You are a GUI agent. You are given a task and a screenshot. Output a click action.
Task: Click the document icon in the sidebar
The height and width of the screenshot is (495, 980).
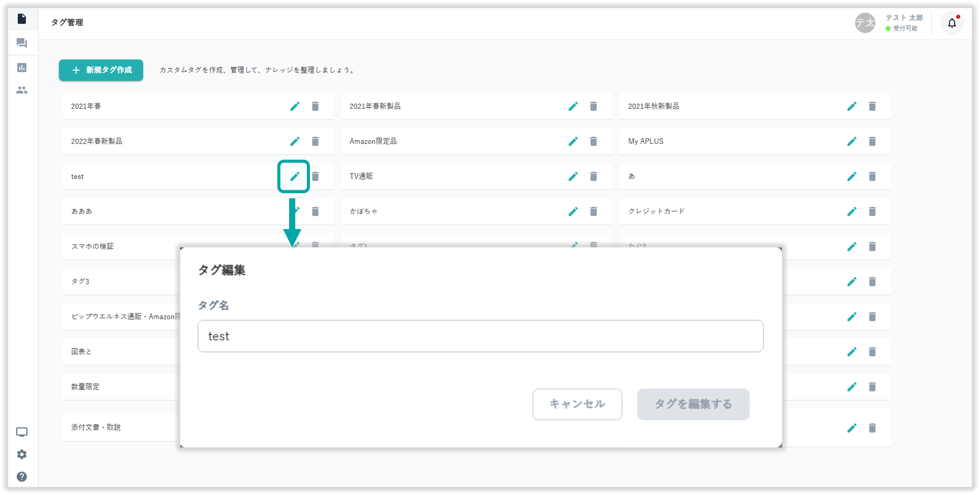click(x=22, y=19)
